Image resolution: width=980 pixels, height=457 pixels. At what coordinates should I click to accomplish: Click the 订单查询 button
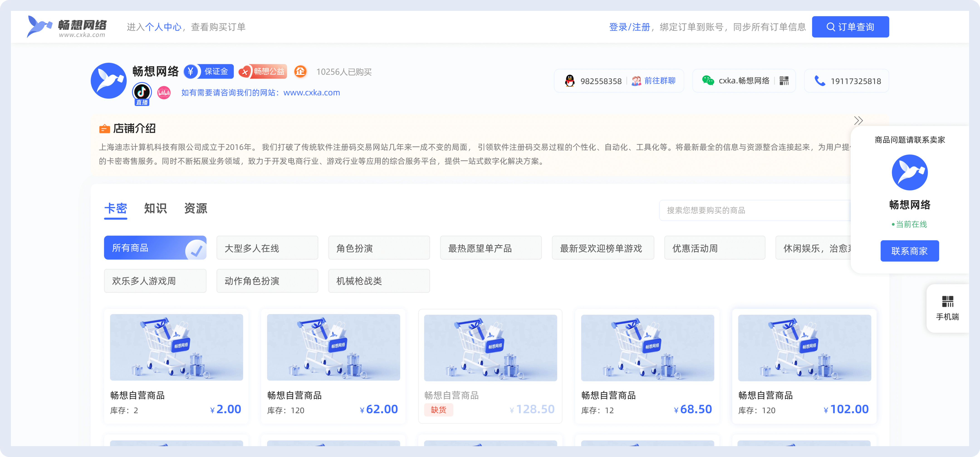point(850,27)
